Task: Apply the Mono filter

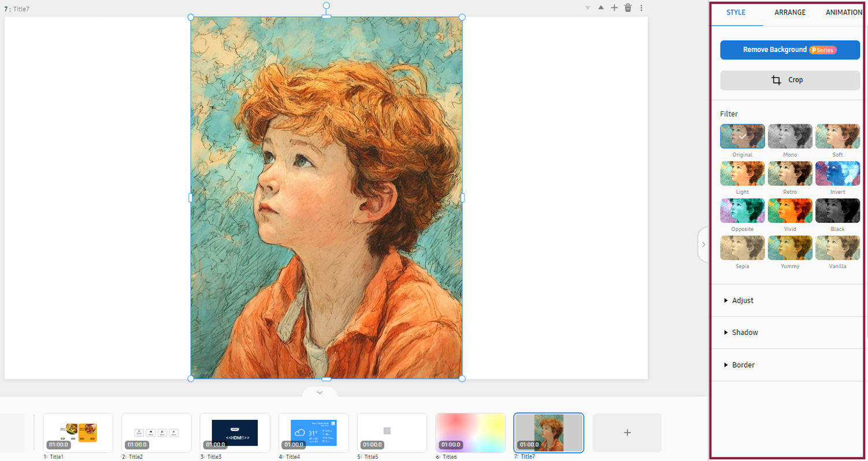Action: pos(790,137)
